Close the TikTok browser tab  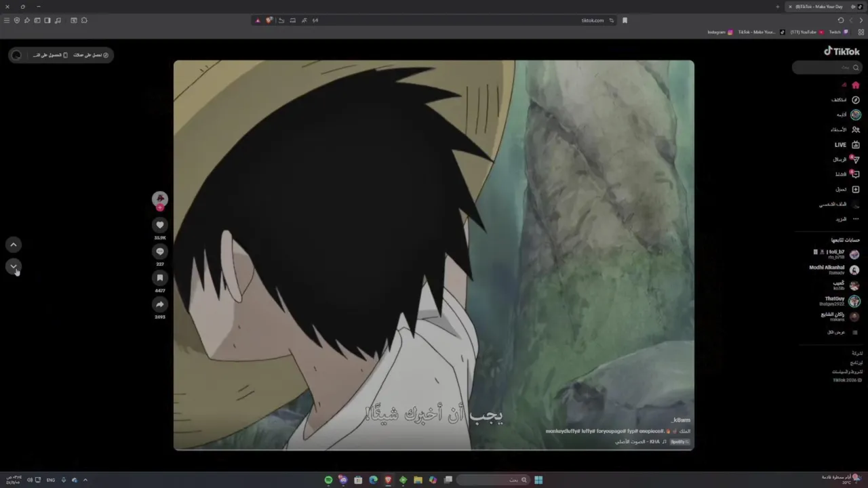(790, 7)
